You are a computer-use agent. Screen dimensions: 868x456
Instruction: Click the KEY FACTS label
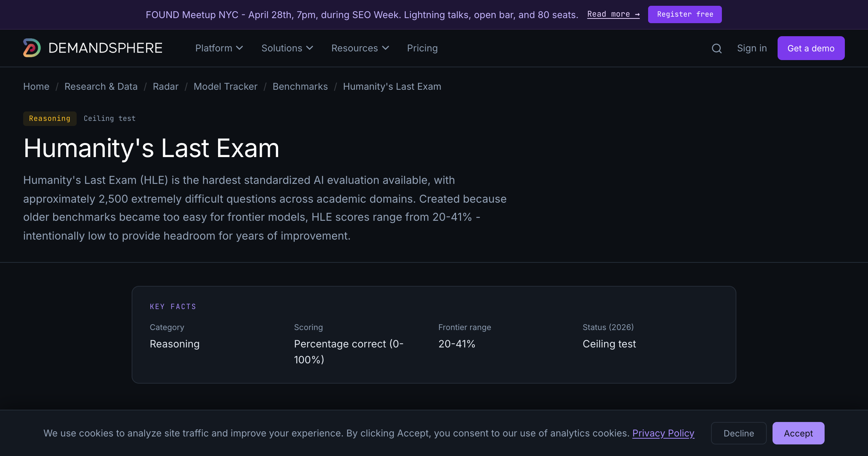pos(173,307)
